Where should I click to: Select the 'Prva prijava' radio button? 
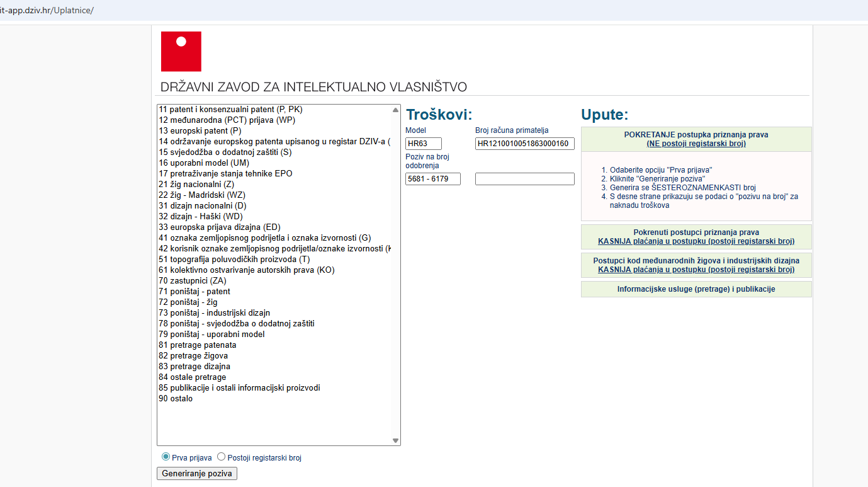(166, 457)
